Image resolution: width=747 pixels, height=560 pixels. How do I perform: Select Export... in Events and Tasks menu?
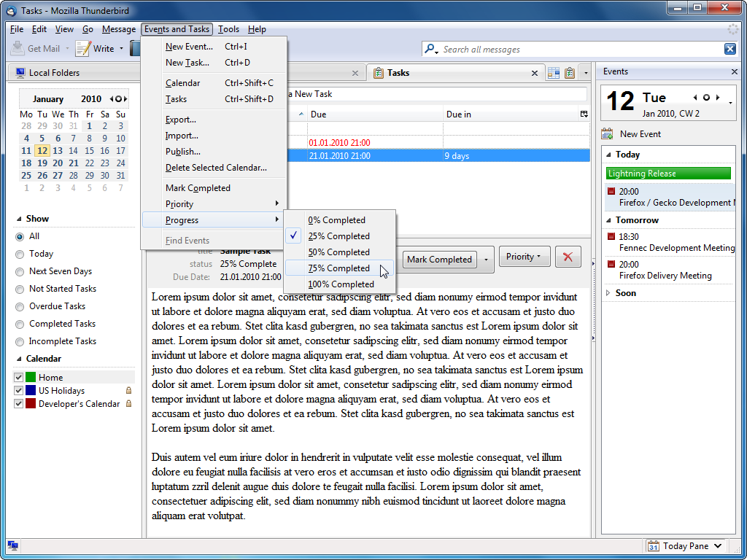pos(181,120)
